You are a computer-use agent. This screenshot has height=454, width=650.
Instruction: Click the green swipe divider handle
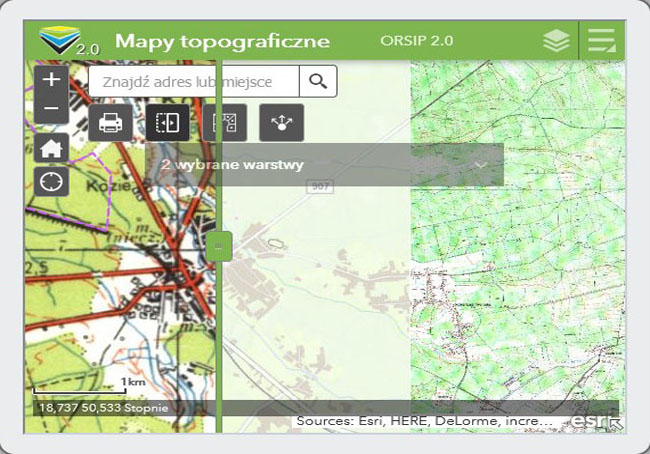click(x=221, y=246)
